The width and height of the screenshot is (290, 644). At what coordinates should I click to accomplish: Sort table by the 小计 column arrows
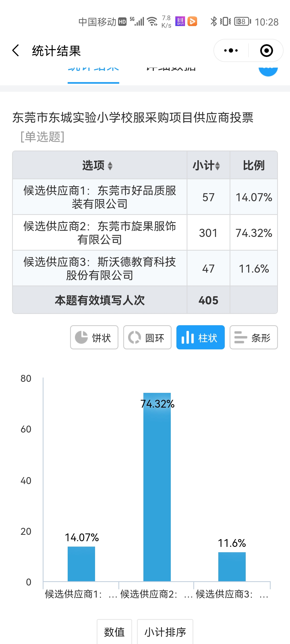coord(218,166)
